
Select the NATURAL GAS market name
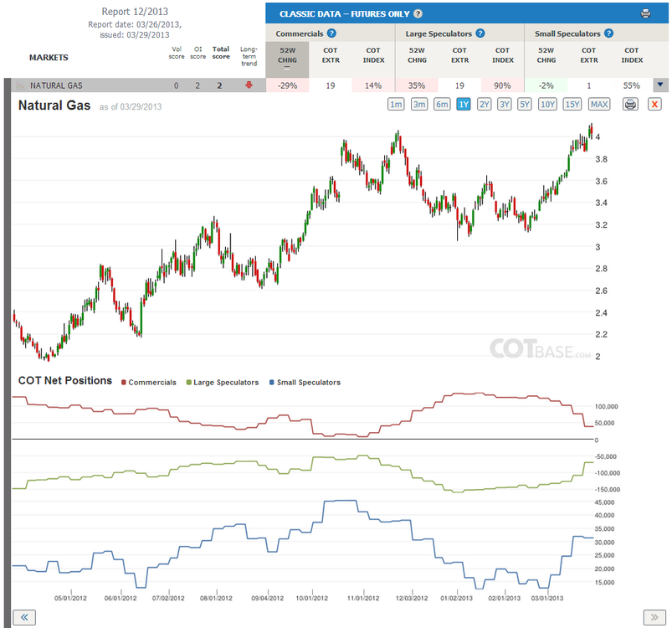pyautogui.click(x=56, y=85)
